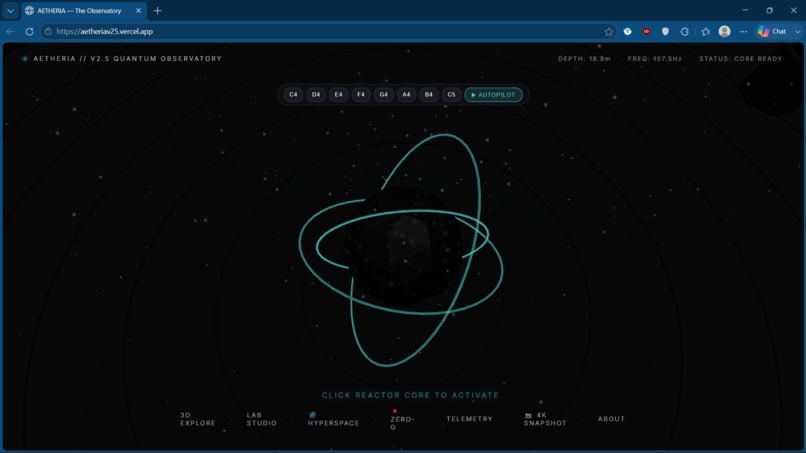Add the page to favorites with the star

[609, 31]
